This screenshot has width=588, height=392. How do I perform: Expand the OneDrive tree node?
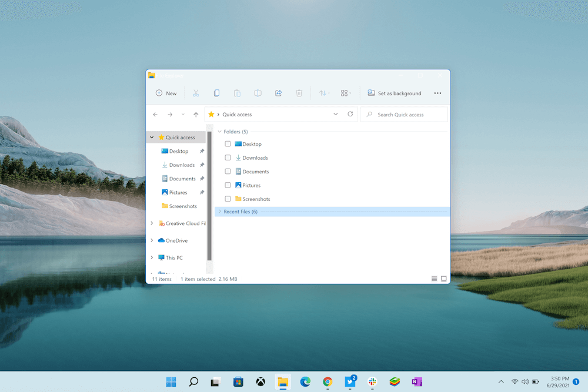[152, 240]
